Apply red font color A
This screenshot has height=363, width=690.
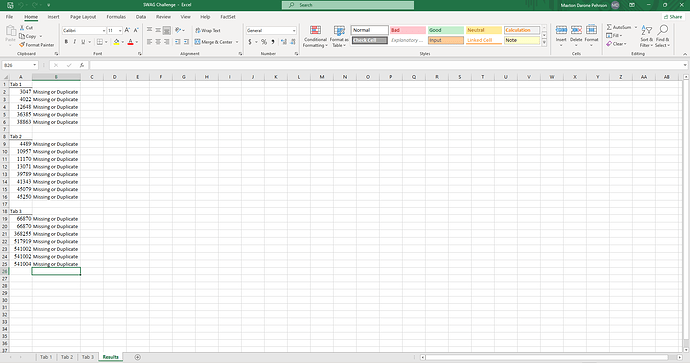130,42
